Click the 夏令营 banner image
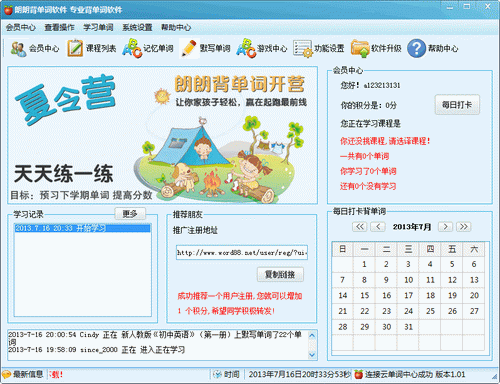The width and height of the screenshot is (500, 384). coord(162,135)
